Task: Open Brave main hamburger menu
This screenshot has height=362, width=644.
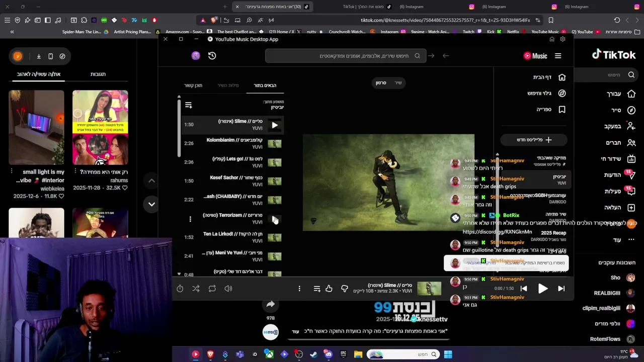Action: click(7, 20)
